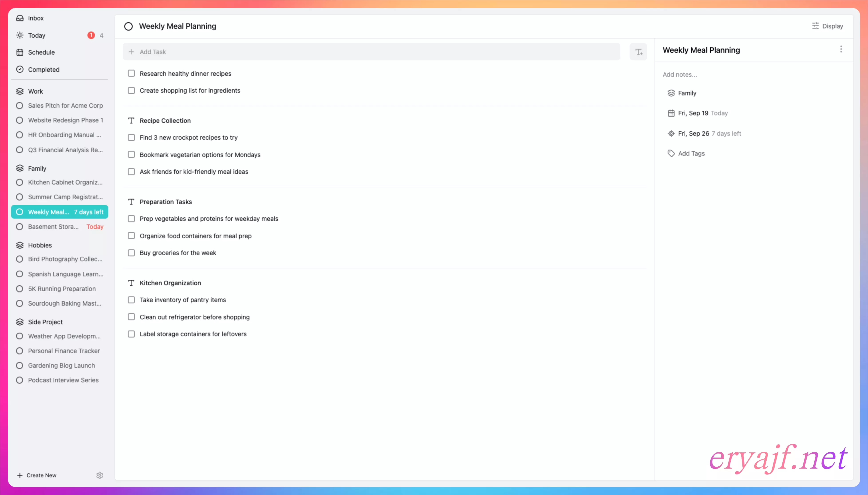The width and height of the screenshot is (868, 495).
Task: Click the deadline target icon for Sep 26
Action: coord(671,134)
